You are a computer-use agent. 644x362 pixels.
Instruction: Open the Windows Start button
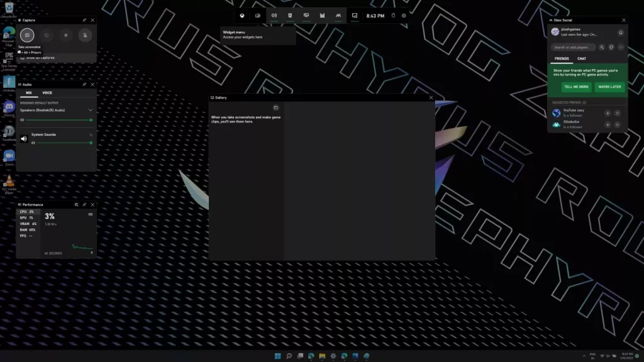click(277, 356)
